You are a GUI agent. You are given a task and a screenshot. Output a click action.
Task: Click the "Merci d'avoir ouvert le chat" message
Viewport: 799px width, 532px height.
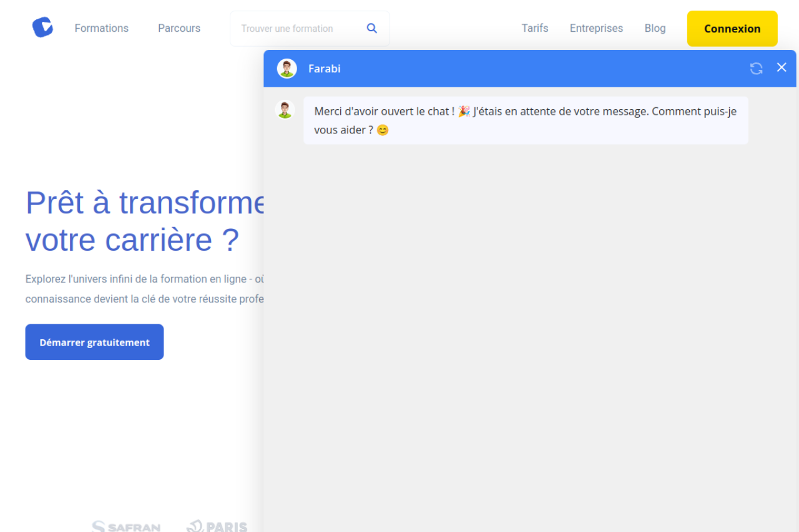tap(525, 120)
